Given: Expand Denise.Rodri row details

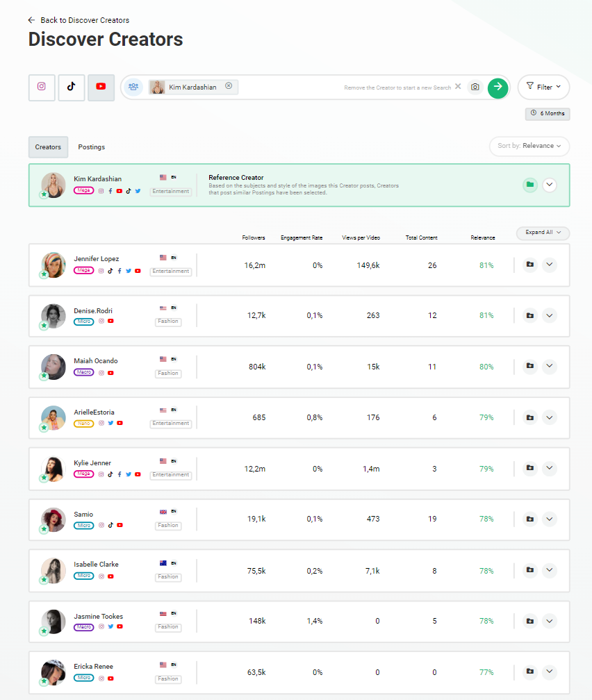Looking at the screenshot, I should point(550,315).
